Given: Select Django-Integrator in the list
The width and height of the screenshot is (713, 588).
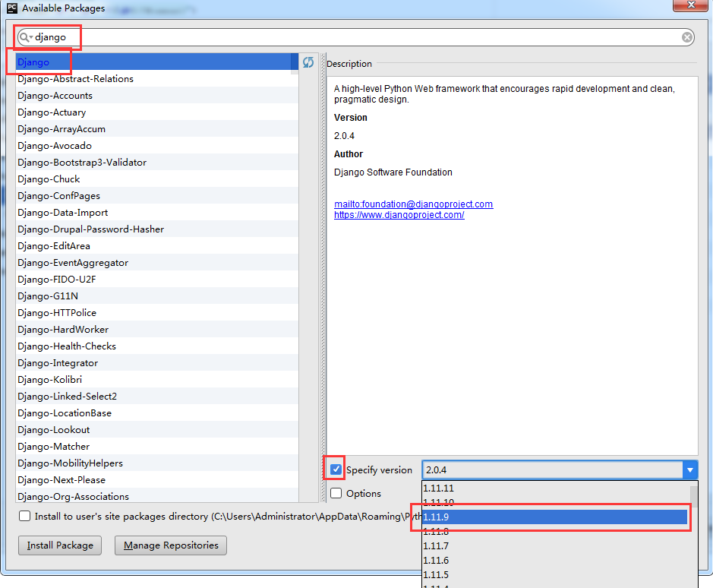Looking at the screenshot, I should coord(157,362).
